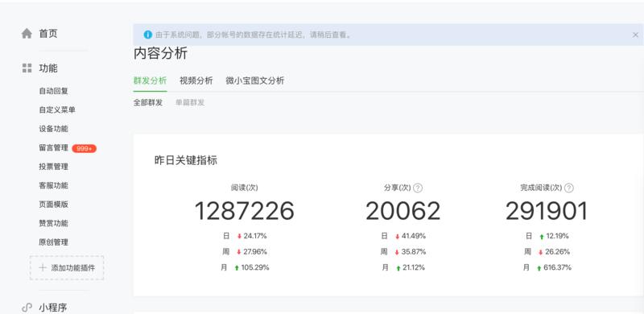This screenshot has height=314, width=644.
Task: Switch to the 微小宝图文分析 tab
Action: (x=254, y=81)
